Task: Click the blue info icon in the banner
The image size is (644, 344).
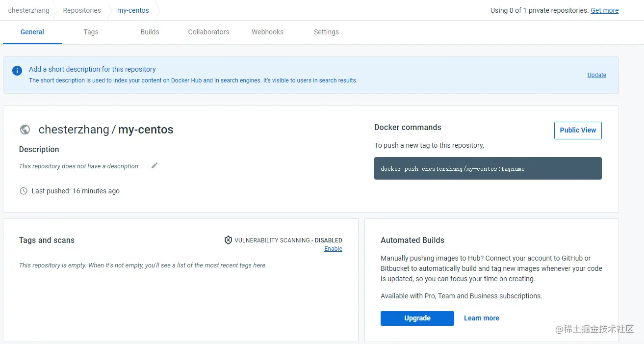Action: click(17, 71)
